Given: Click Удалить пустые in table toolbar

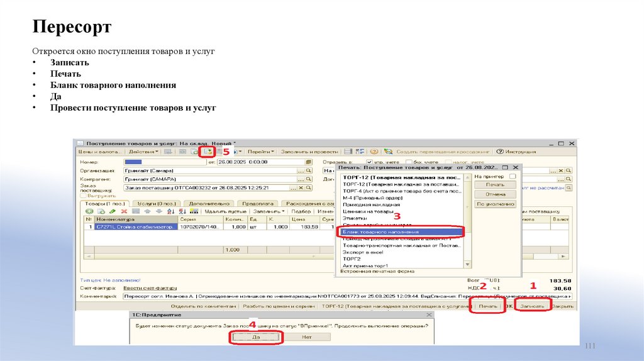Looking at the screenshot, I should [225, 211].
